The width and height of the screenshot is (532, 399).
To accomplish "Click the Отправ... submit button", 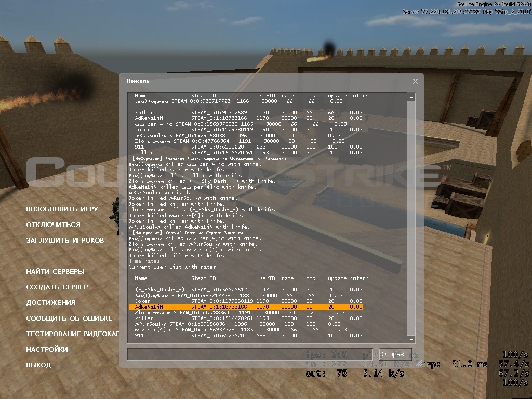I will [395, 354].
